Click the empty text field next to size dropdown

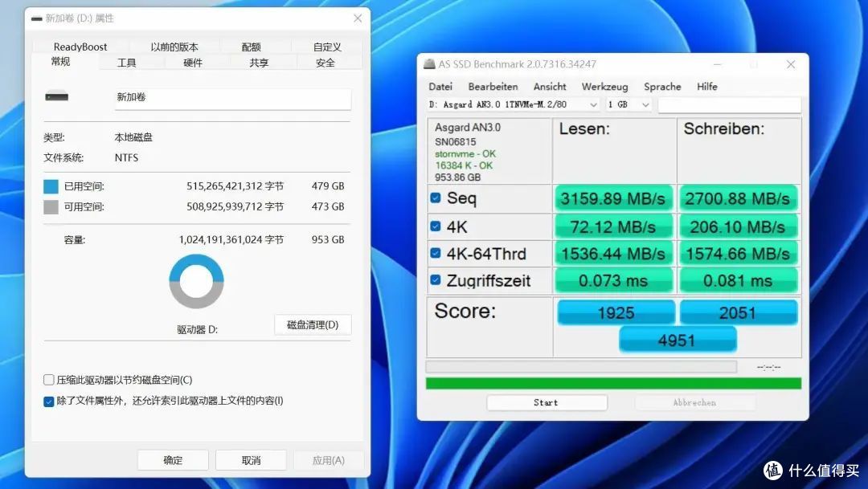729,104
